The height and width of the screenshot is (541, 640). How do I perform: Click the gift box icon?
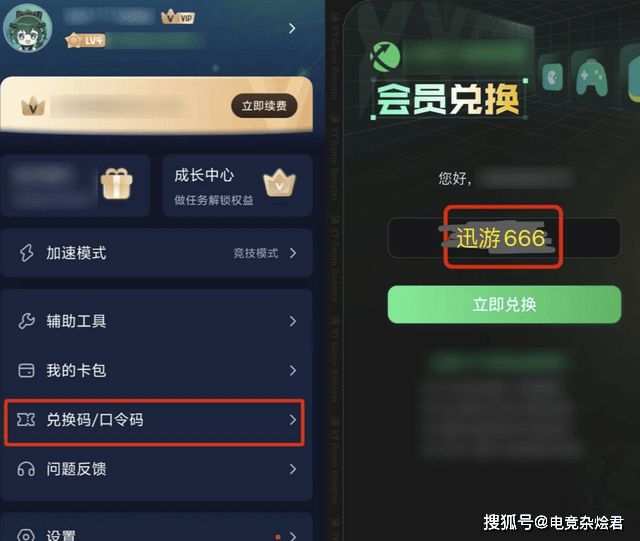tap(117, 184)
